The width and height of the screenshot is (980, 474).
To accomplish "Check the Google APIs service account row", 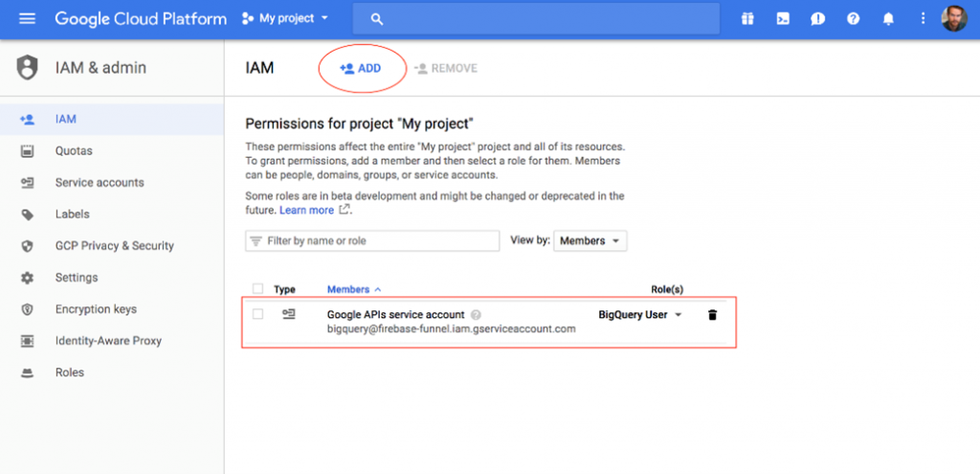I will click(x=257, y=315).
